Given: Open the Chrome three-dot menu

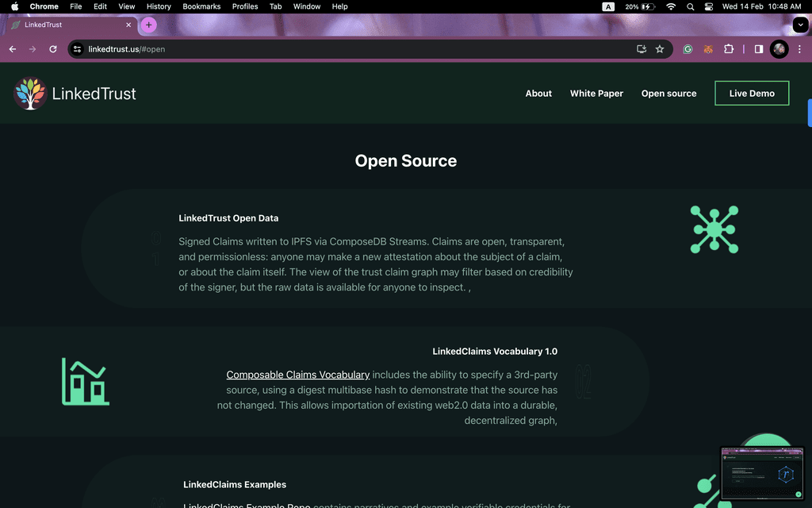Looking at the screenshot, I should [x=799, y=49].
